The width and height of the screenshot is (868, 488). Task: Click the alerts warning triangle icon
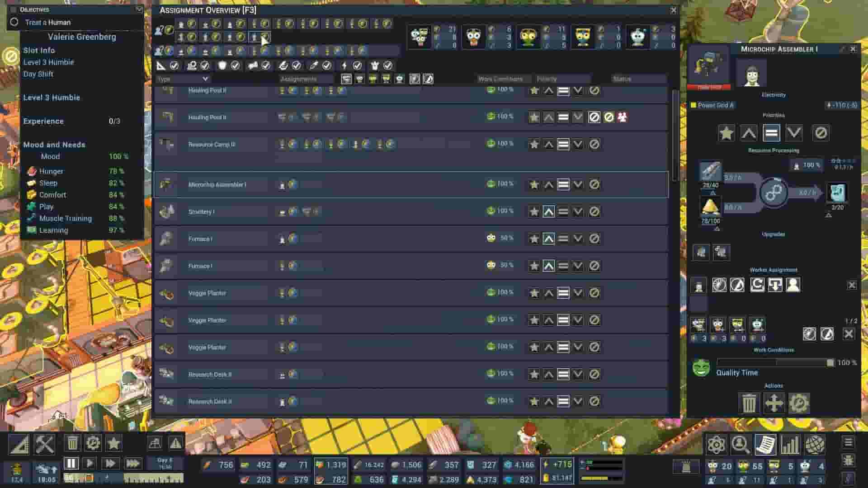coord(175,443)
